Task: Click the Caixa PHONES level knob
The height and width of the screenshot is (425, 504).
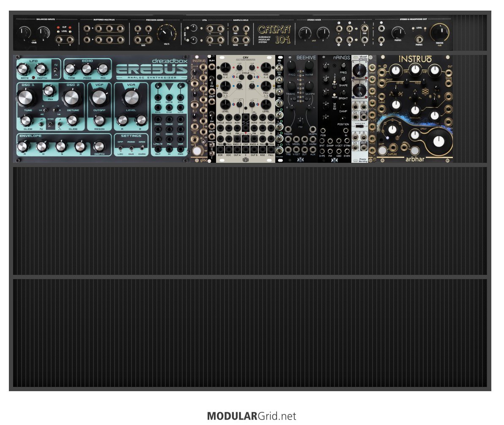Action: point(397,33)
